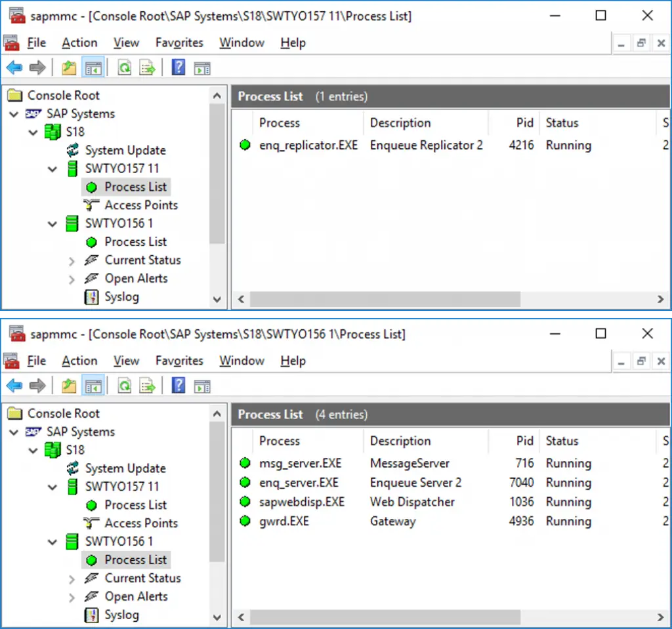This screenshot has height=629, width=672.
Task: Sort by Process column in top window
Action: tap(308, 123)
